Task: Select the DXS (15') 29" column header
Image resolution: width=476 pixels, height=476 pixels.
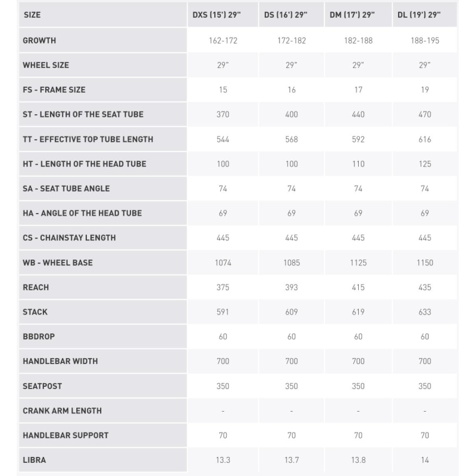Action: coord(217,14)
